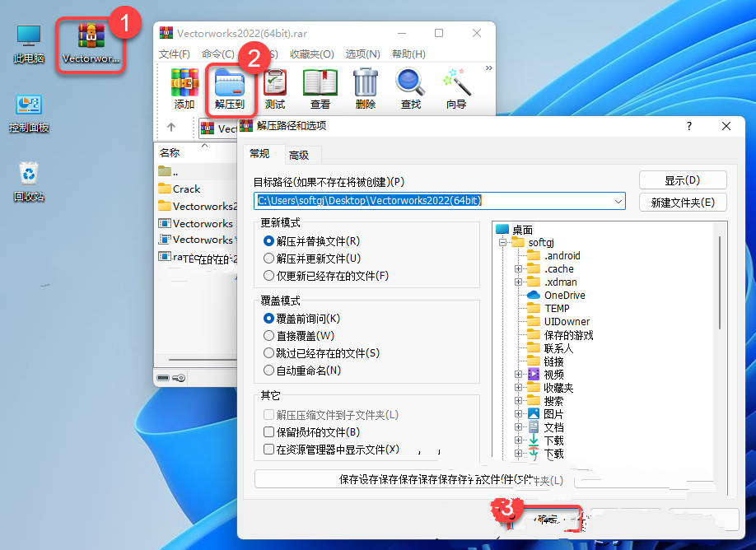Click the 显示(D) button
The image size is (756, 550).
(x=683, y=180)
